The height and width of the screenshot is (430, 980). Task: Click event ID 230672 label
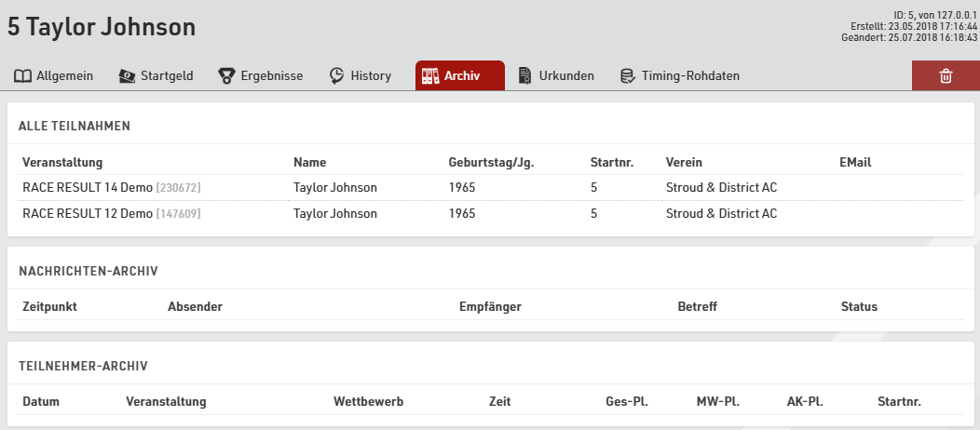(x=178, y=188)
